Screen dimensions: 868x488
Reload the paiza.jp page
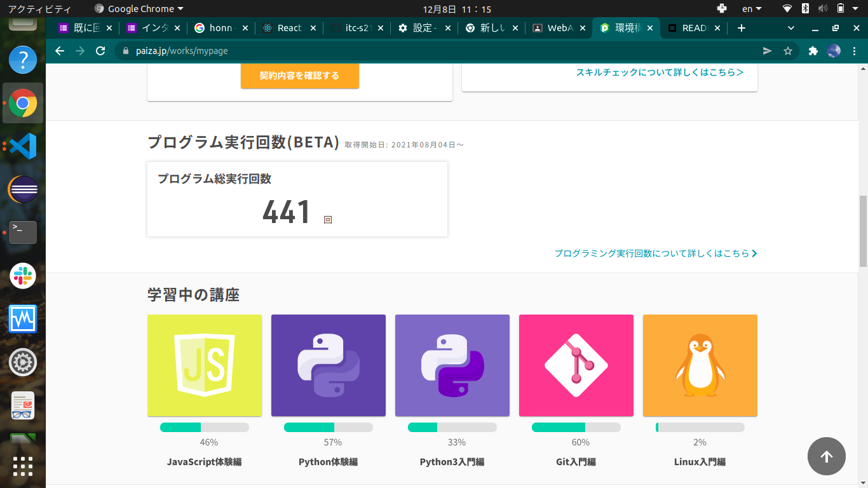click(x=100, y=51)
